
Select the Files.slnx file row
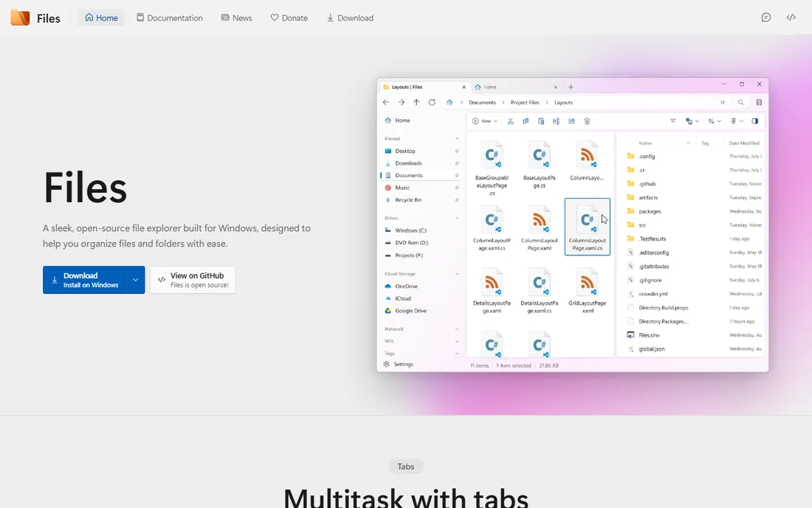(694, 335)
